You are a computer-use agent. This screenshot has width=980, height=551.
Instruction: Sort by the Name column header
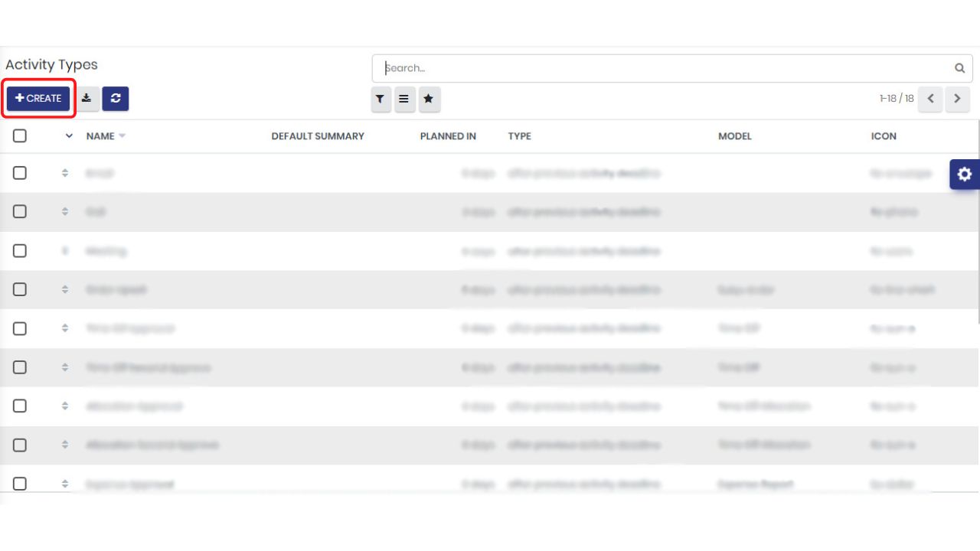(x=100, y=136)
